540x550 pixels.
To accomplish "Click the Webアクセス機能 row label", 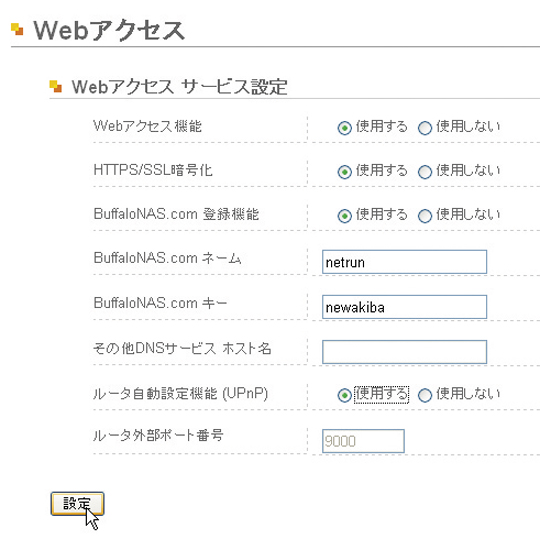I will pos(147,126).
